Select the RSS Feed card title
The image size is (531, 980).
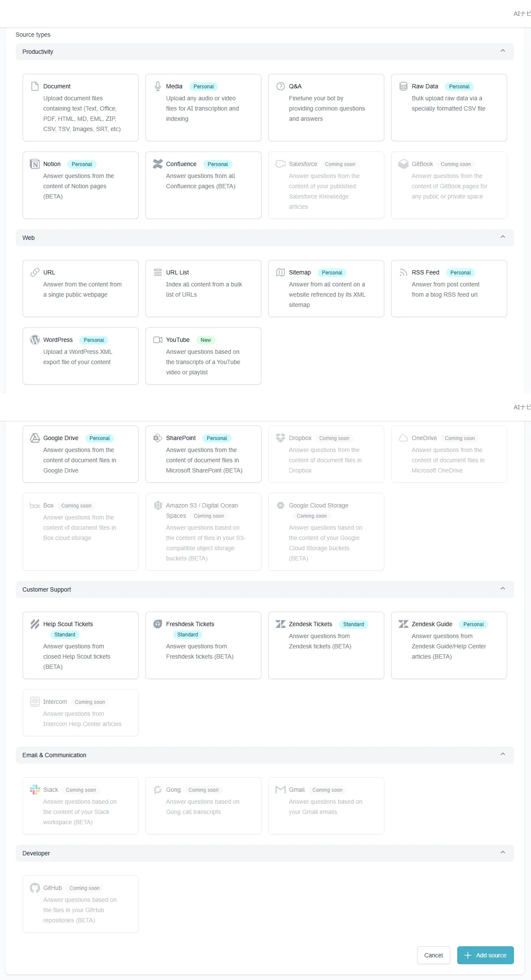(425, 272)
